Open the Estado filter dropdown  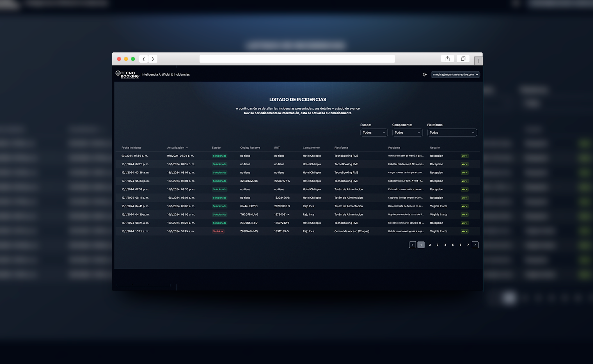pyautogui.click(x=374, y=132)
